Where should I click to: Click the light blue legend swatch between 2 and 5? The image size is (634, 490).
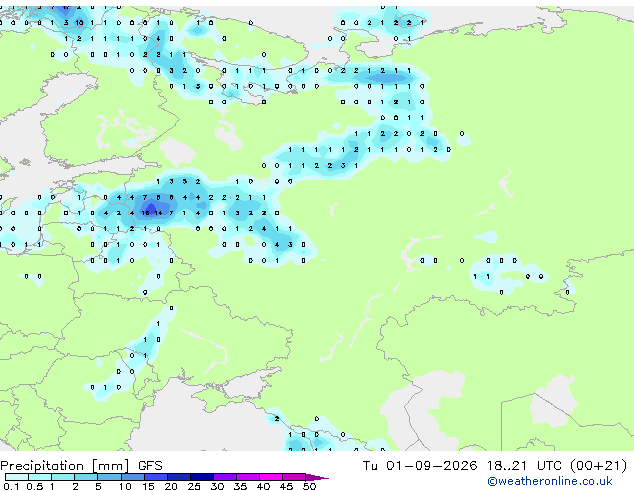coord(87,477)
